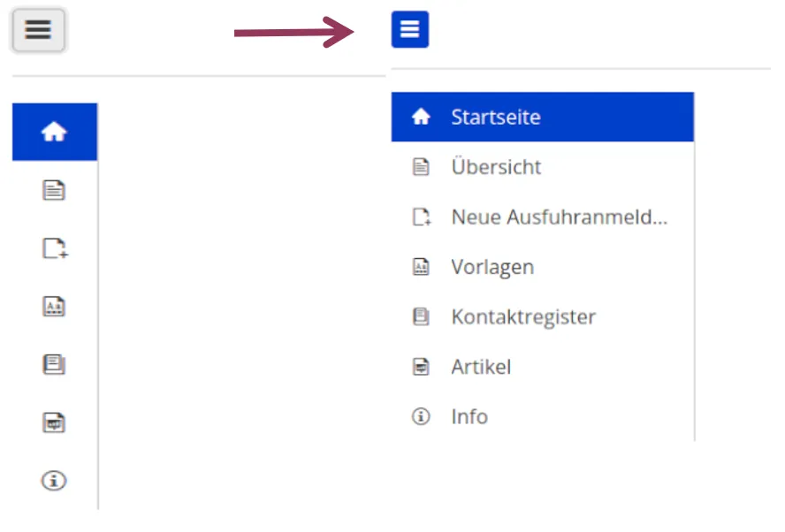Image resolution: width=785 pixels, height=532 pixels.
Task: Click new export declaration icon in collapsed sidebar
Action: click(x=55, y=249)
